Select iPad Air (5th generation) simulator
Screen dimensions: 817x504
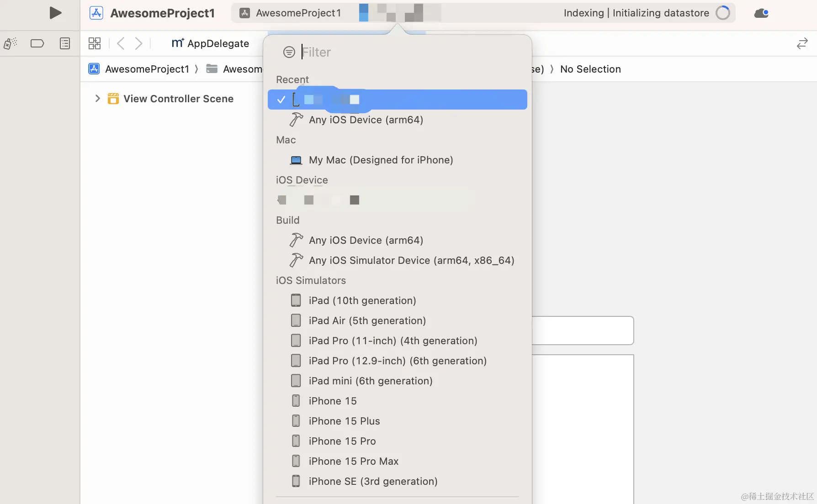(397, 320)
